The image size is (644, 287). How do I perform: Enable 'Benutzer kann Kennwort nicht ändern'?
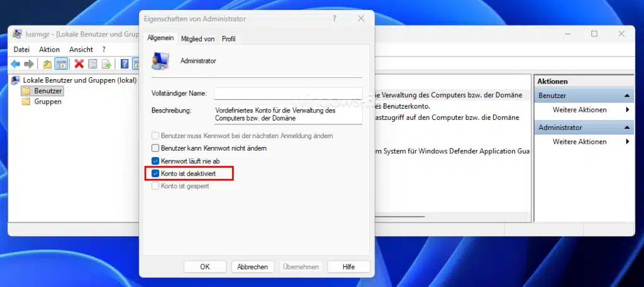tap(156, 148)
